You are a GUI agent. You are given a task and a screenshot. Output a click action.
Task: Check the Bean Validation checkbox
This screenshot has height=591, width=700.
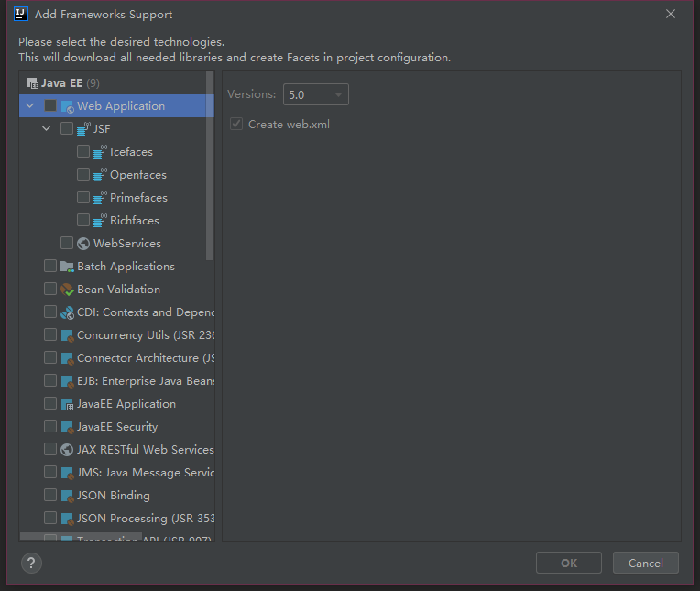50,289
